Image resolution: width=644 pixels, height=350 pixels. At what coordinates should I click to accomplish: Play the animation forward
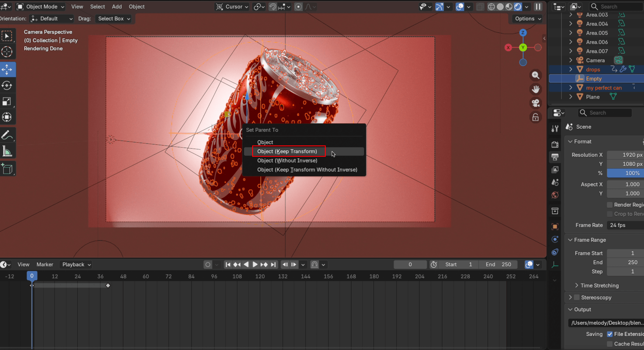[255, 264]
